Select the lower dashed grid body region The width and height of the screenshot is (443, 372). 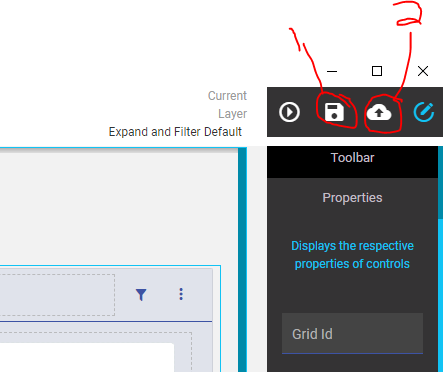click(x=96, y=352)
